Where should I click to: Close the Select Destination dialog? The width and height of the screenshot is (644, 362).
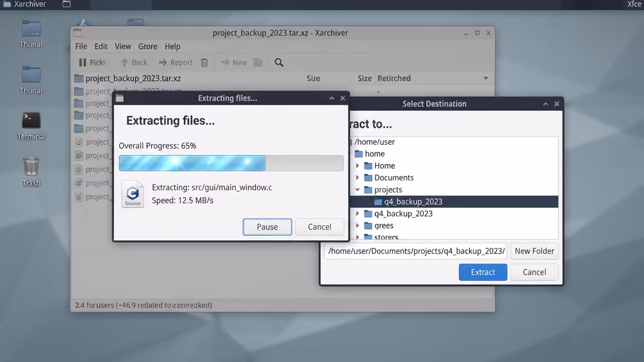(556, 104)
